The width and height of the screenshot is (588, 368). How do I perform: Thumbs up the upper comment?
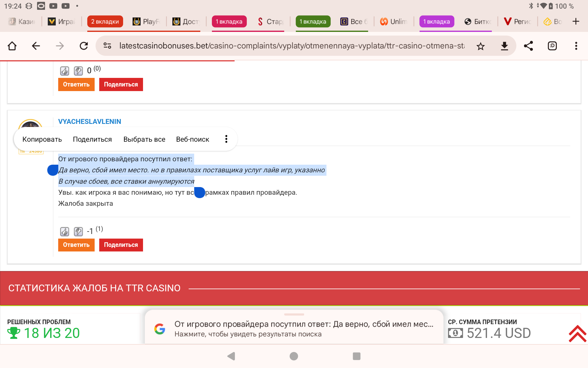click(65, 71)
